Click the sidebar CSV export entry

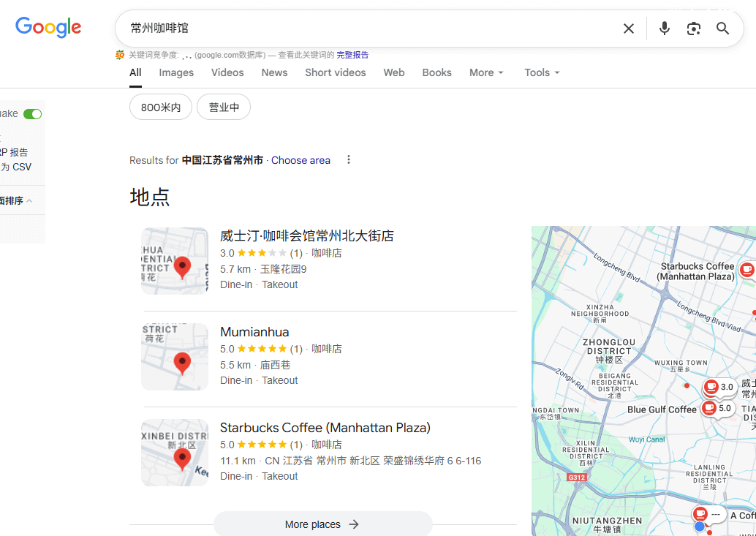(16, 167)
